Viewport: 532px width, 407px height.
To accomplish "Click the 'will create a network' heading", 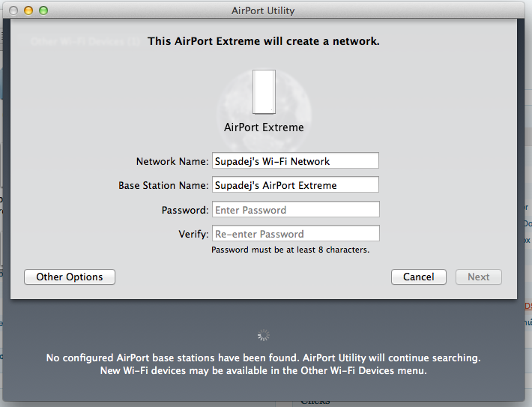I will pyautogui.click(x=264, y=41).
